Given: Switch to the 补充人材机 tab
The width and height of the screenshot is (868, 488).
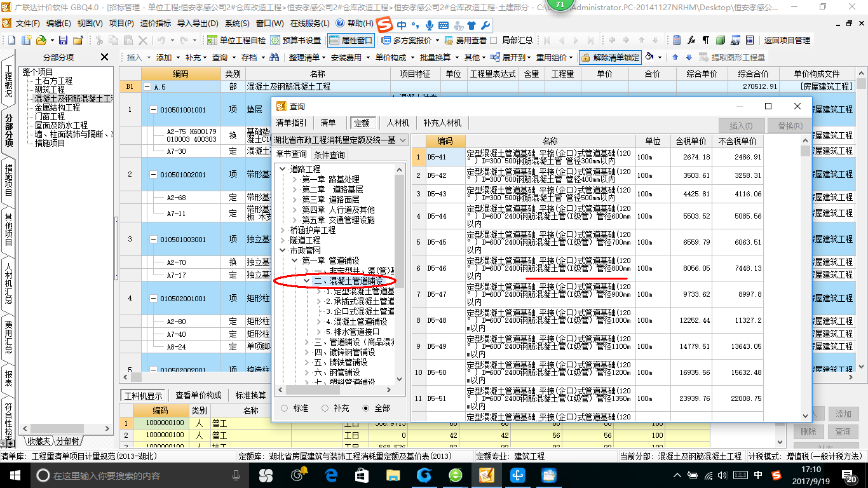Looking at the screenshot, I should pyautogui.click(x=442, y=123).
